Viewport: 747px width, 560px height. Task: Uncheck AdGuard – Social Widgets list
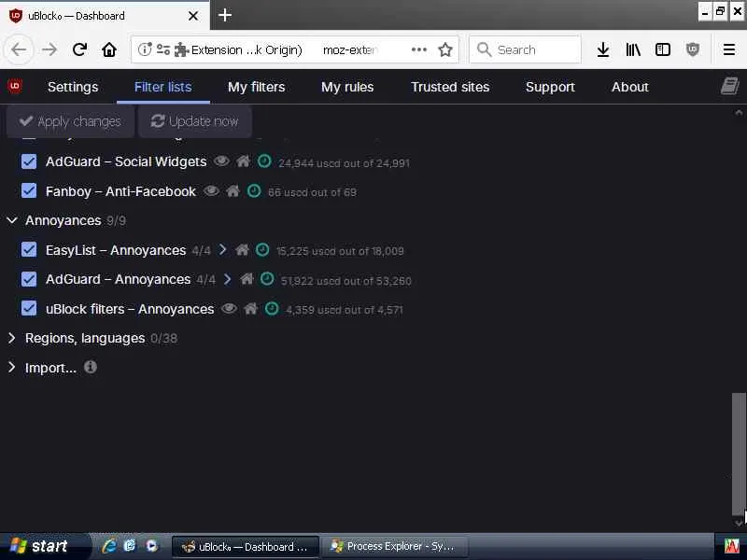tap(29, 161)
